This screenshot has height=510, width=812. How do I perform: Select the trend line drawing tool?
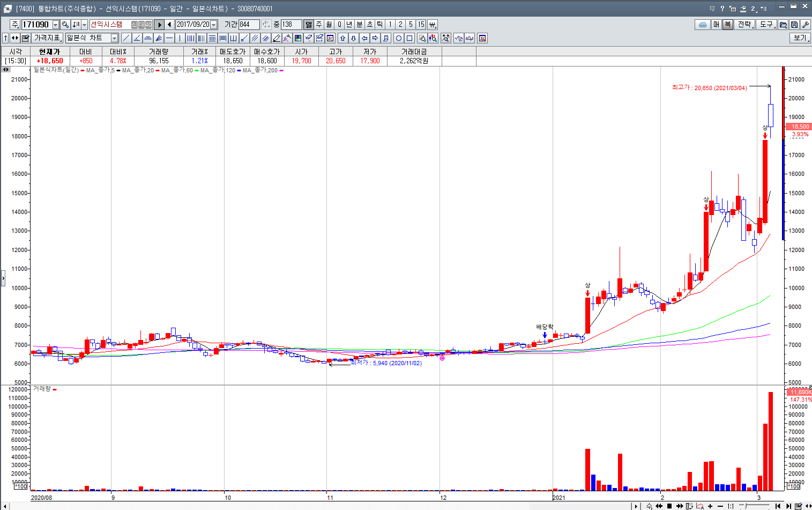(126, 38)
